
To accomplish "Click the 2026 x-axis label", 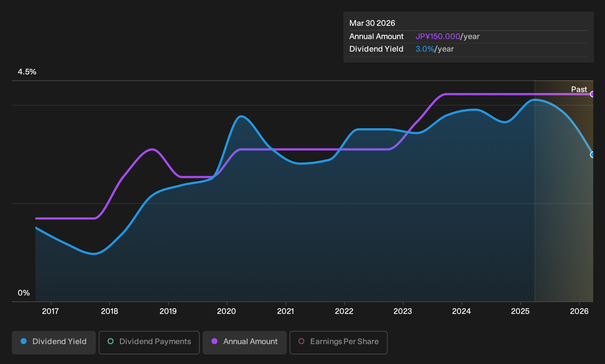I will 579,311.
